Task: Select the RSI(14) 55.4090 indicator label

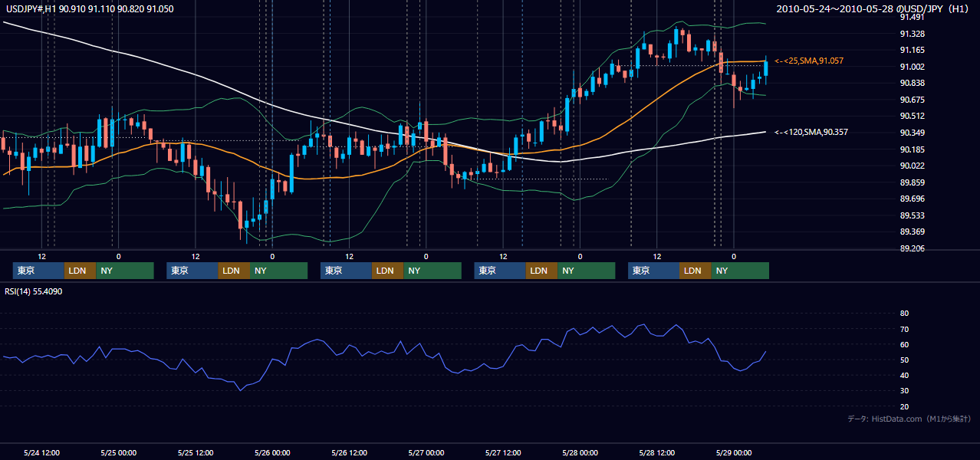Action: point(32,291)
